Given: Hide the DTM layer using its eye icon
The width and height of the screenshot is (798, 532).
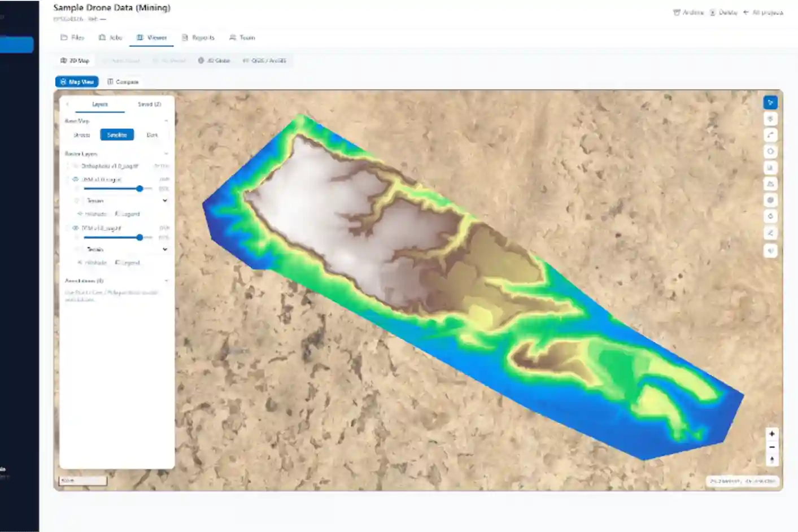Looking at the screenshot, I should click(75, 228).
